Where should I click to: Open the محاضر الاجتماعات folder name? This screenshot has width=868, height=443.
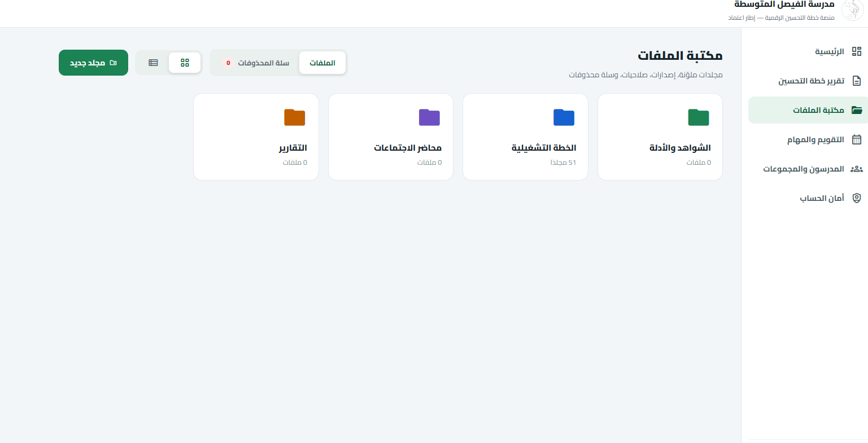click(408, 148)
